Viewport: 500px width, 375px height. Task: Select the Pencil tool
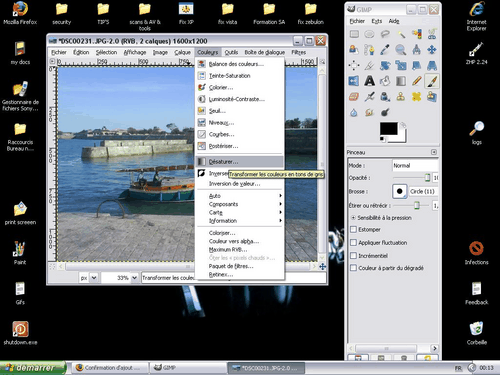tap(416, 81)
